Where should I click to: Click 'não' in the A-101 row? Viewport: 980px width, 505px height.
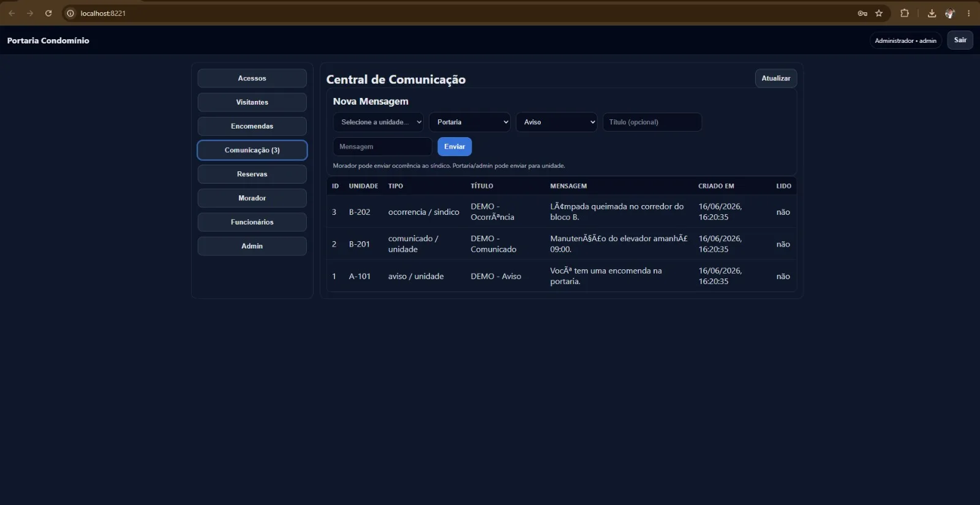coord(783,276)
